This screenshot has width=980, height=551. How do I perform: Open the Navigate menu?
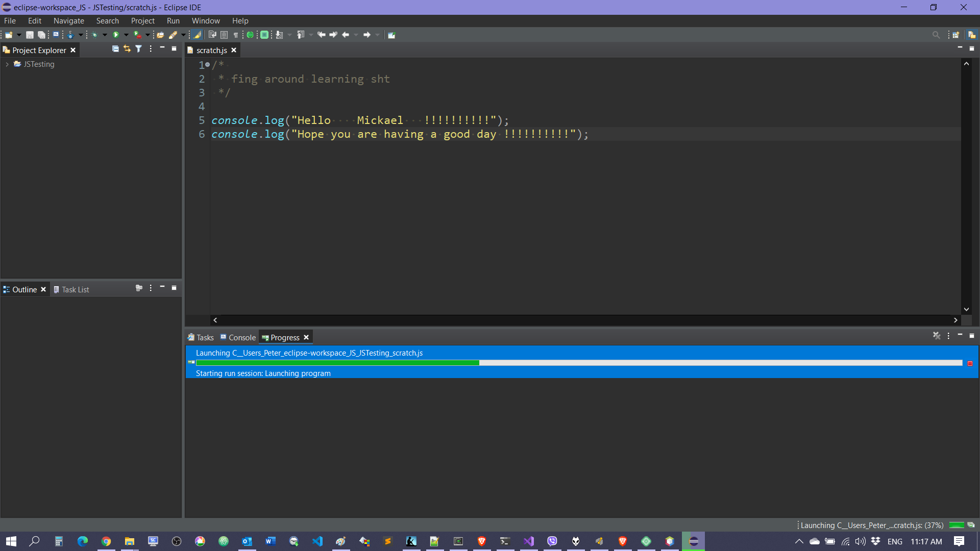68,20
